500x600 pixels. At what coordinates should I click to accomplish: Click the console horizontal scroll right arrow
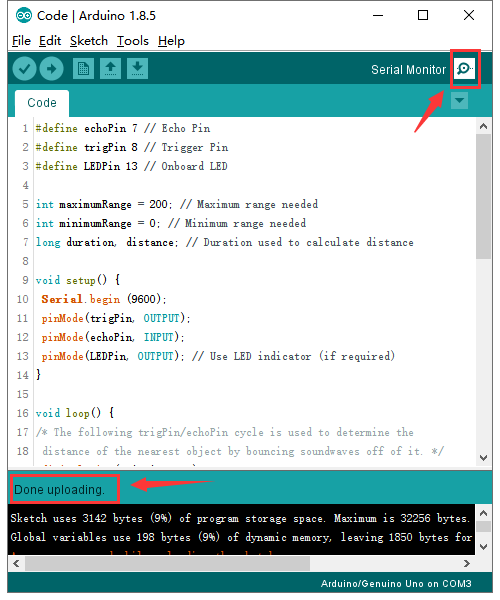pos(467,563)
